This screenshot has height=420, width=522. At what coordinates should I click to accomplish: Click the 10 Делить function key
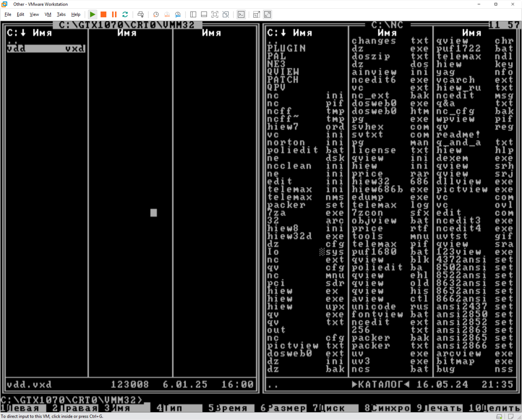coord(495,408)
